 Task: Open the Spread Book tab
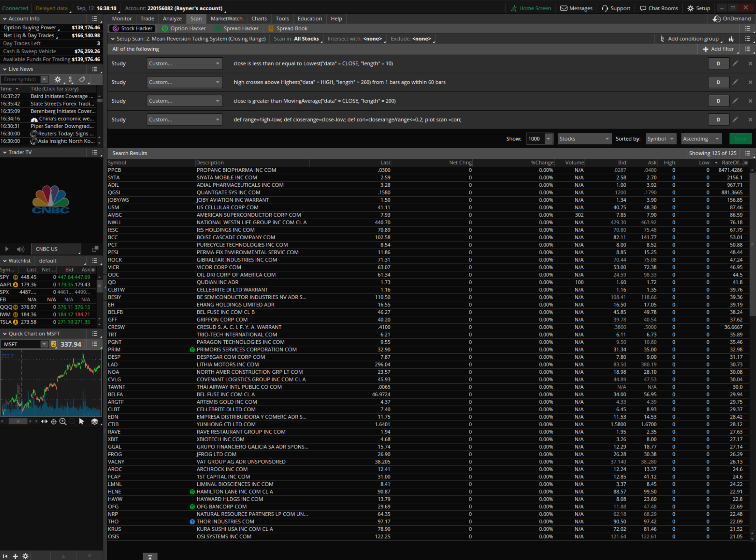[x=287, y=28]
